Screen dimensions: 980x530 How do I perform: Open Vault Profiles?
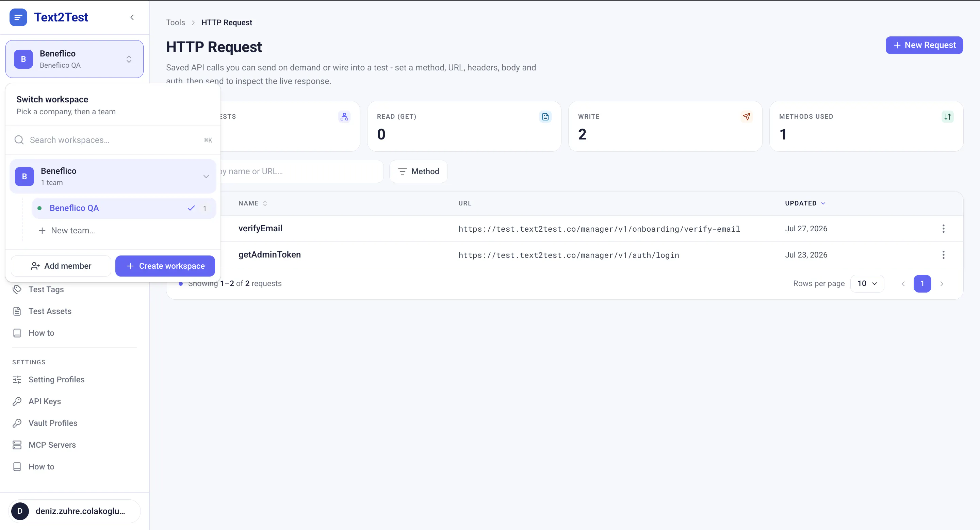point(53,423)
